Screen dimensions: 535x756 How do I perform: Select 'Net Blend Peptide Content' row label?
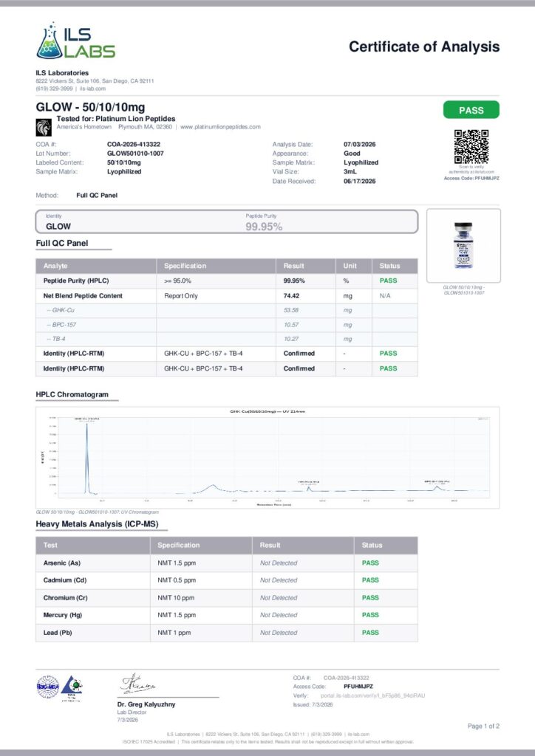point(83,296)
